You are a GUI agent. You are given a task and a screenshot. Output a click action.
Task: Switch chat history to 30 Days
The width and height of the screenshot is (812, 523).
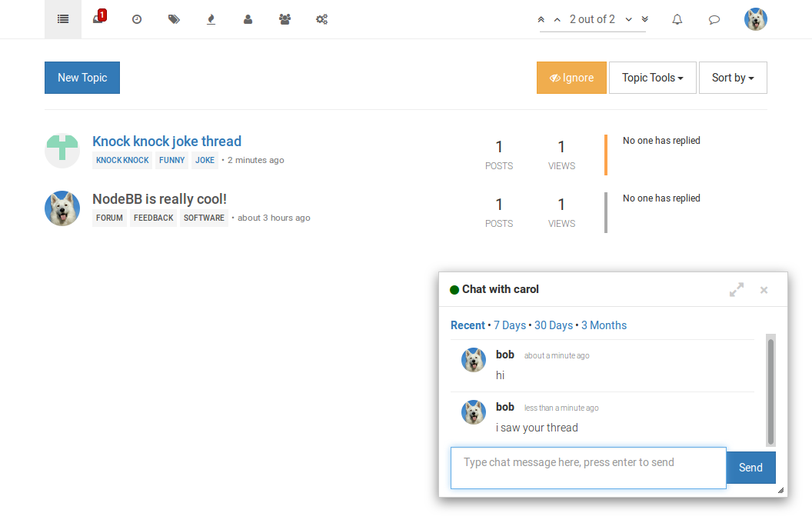click(x=554, y=325)
